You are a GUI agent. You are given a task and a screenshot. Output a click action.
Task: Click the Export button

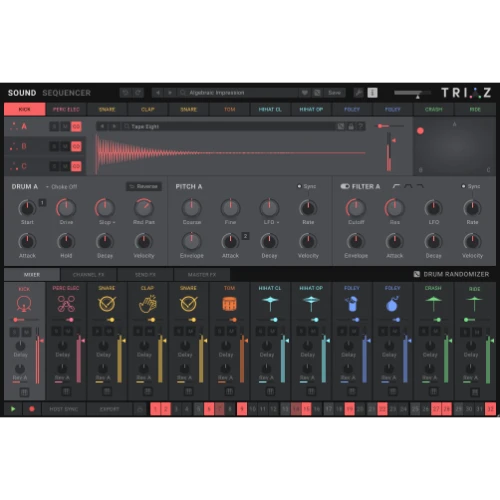click(109, 409)
